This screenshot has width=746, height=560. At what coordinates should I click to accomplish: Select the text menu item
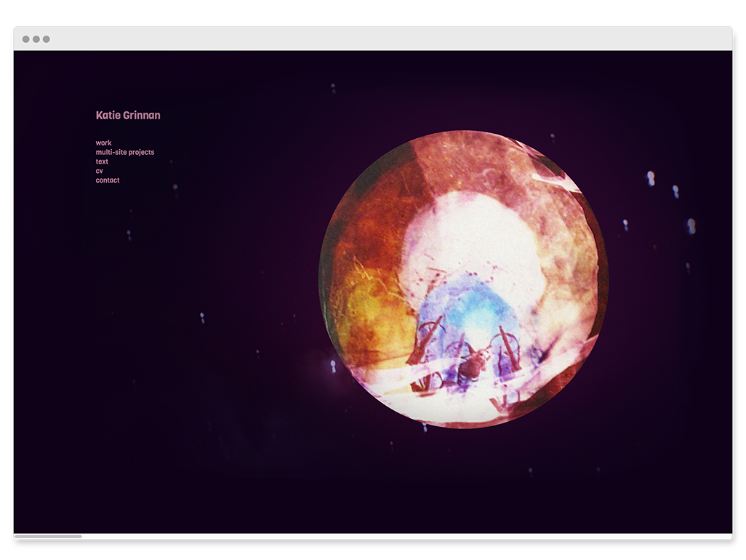102,161
